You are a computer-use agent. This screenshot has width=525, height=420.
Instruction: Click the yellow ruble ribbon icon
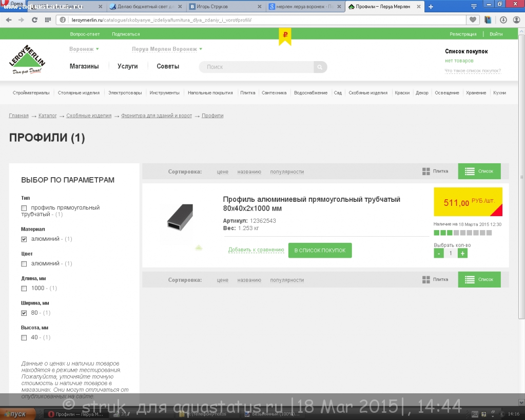(x=285, y=36)
